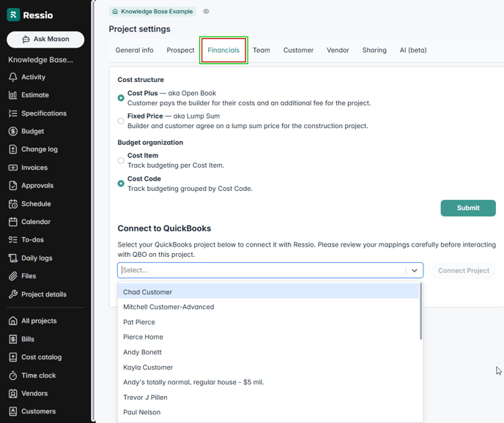Select the Fixed Price radio button

121,121
